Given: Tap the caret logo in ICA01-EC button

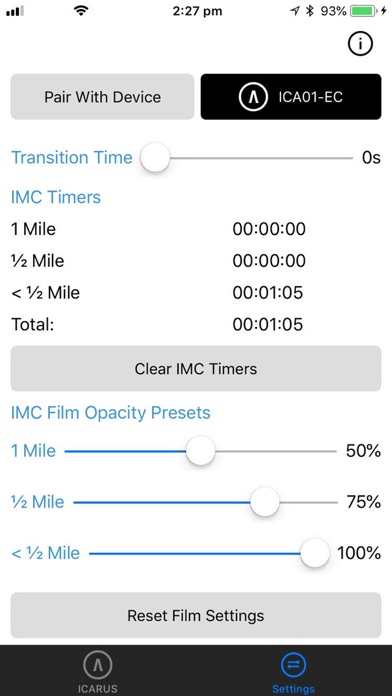Looking at the screenshot, I should point(253,97).
